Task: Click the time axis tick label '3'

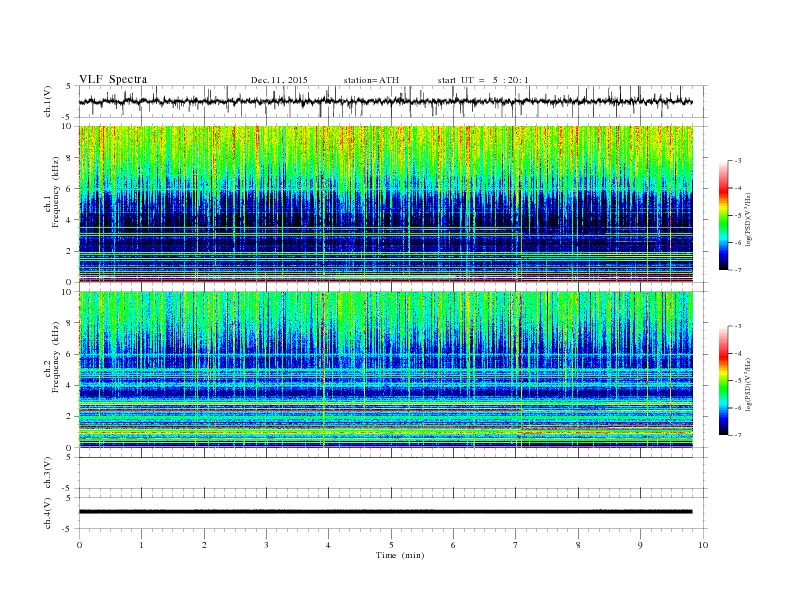Action: (267, 545)
